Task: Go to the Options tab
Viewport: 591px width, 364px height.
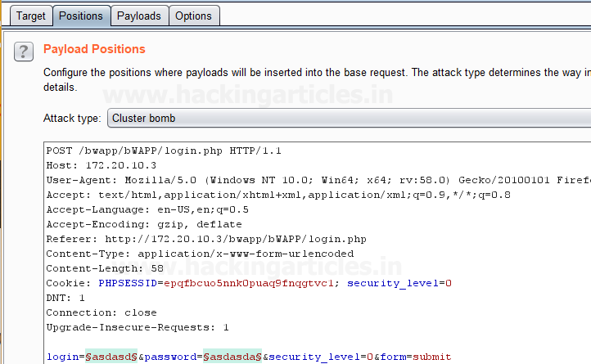Action: 193,16
